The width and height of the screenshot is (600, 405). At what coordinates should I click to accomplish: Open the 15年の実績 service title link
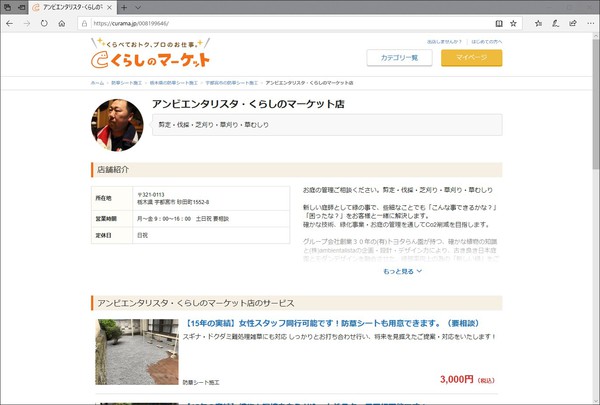coord(332,323)
